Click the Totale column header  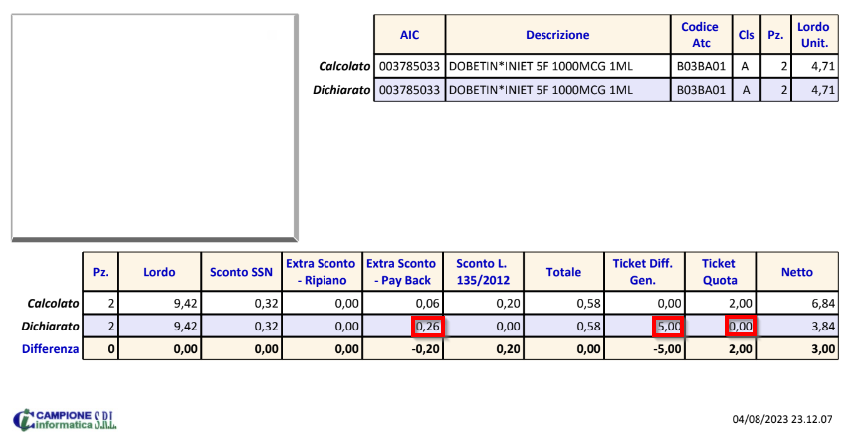(x=562, y=272)
